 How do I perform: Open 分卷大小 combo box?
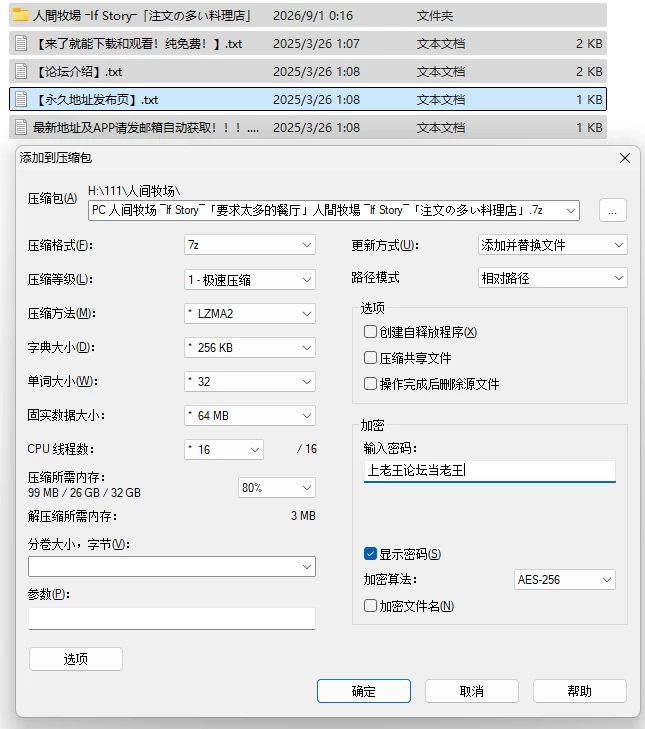coord(172,566)
